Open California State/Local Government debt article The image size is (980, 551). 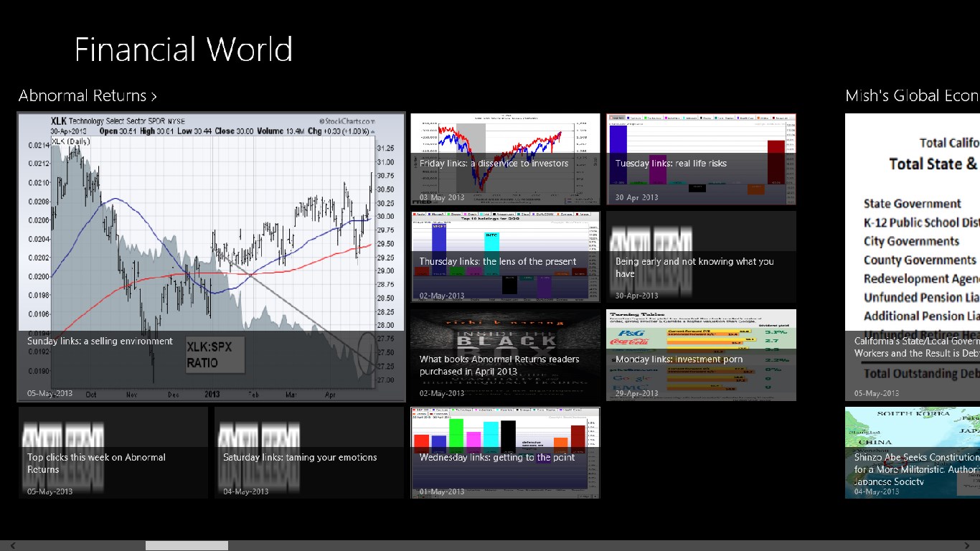point(912,257)
